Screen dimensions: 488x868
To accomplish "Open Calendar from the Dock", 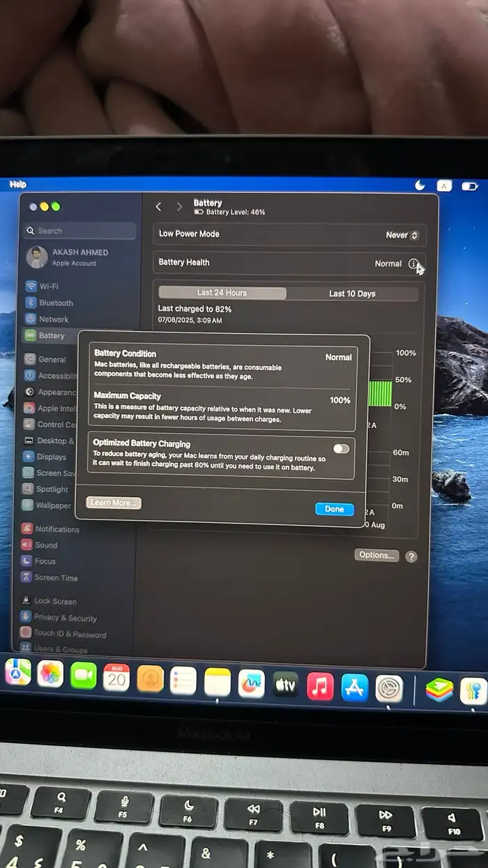I will pyautogui.click(x=116, y=677).
